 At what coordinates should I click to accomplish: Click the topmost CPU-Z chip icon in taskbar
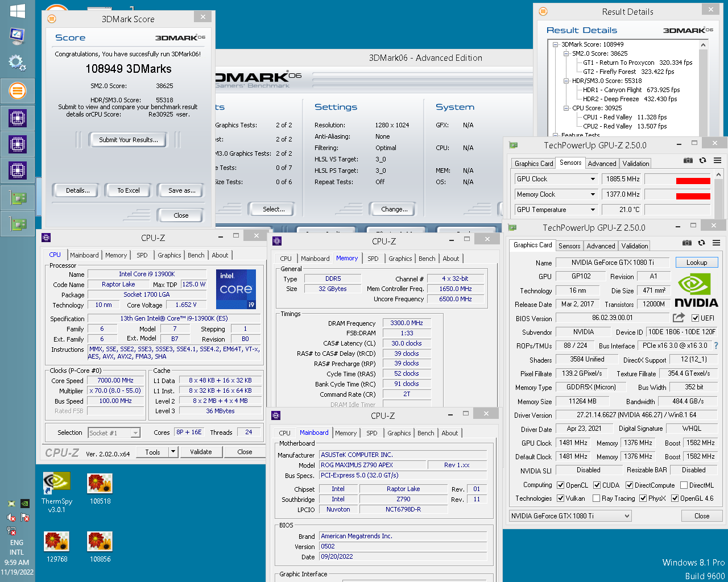[x=17, y=118]
